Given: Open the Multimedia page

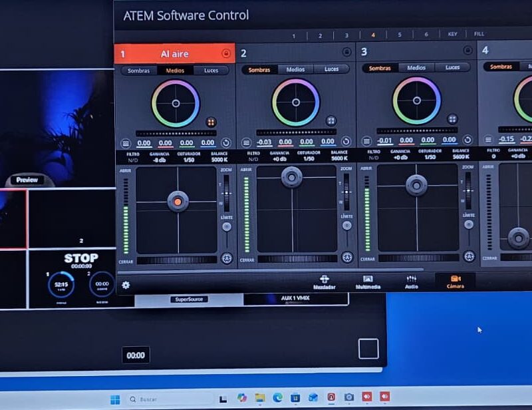Looking at the screenshot, I should point(369,282).
